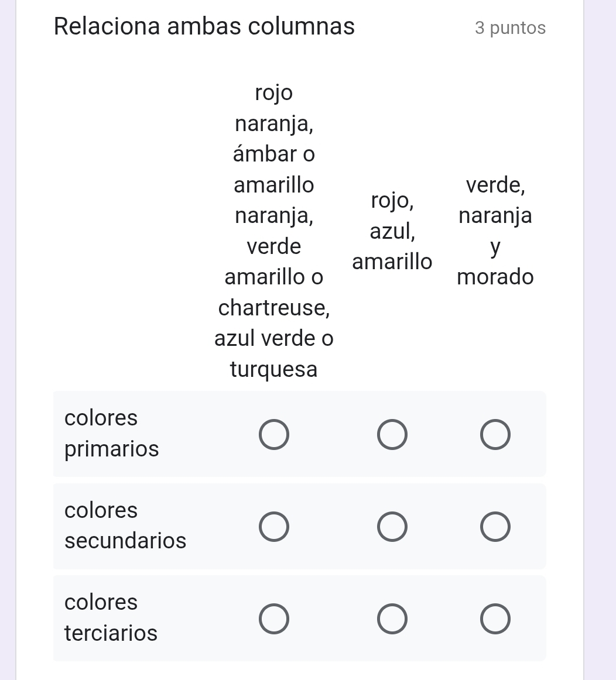Viewport: 616px width, 680px height.
Task: Select 'rojo, azul, amarillo' for colores primarios
Action: pyautogui.click(x=392, y=434)
